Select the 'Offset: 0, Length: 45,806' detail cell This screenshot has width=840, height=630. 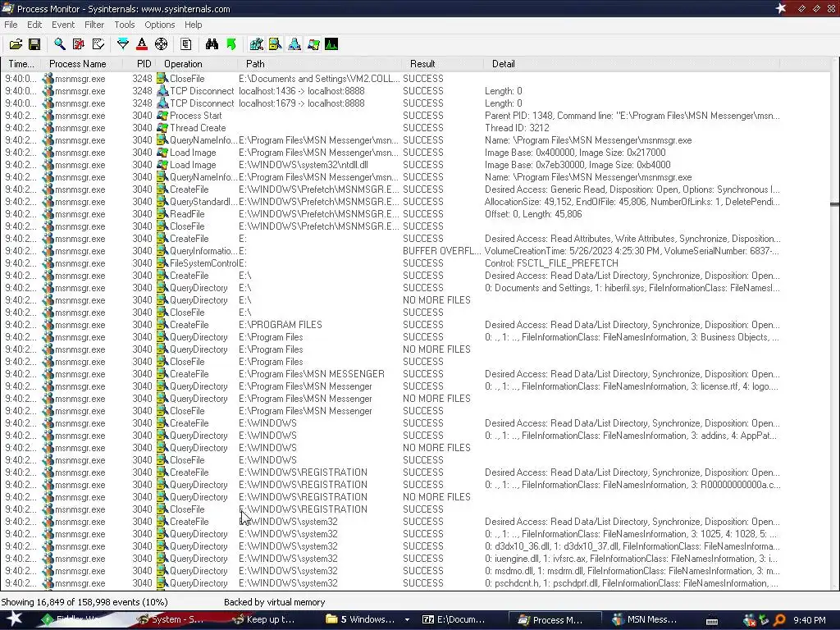(x=533, y=214)
